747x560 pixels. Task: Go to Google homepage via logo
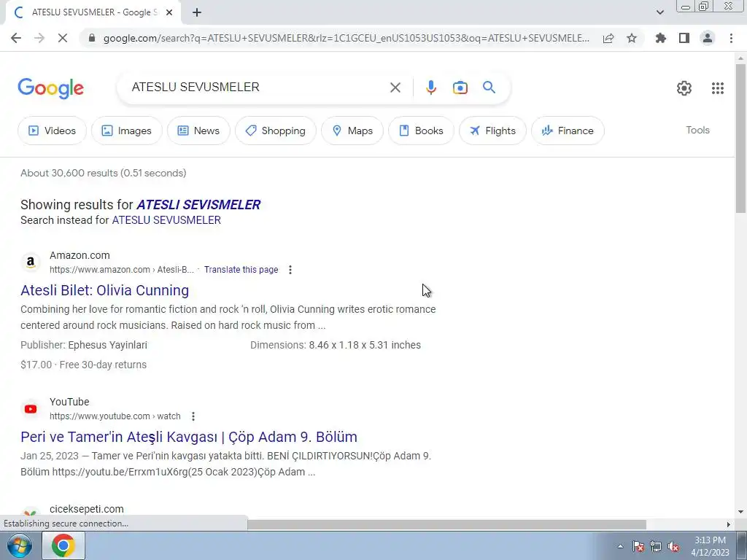50,88
